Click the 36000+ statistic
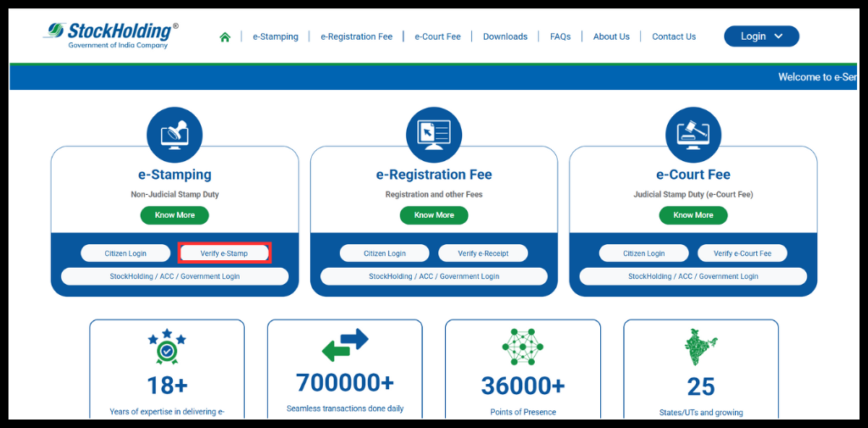Screen dimensions: 868x428 pyautogui.click(x=522, y=386)
